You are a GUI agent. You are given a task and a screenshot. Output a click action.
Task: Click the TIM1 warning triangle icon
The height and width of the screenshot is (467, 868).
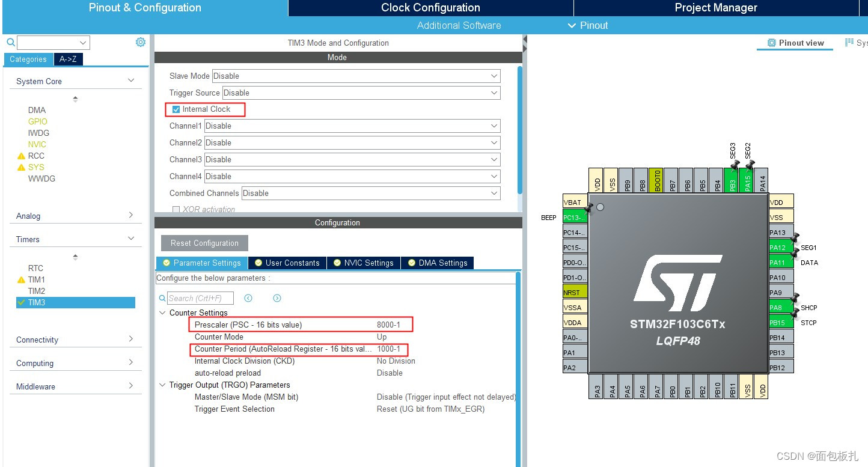[22, 279]
